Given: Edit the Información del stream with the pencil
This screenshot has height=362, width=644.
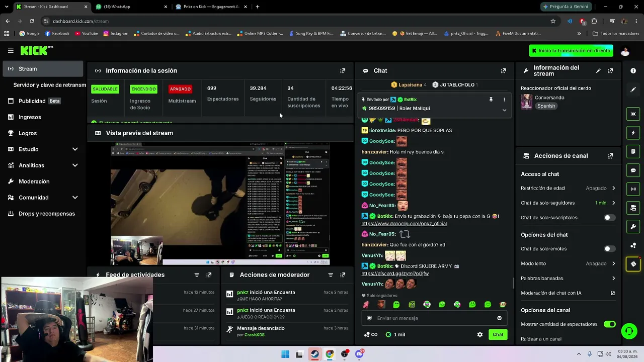Looking at the screenshot, I should (598, 71).
